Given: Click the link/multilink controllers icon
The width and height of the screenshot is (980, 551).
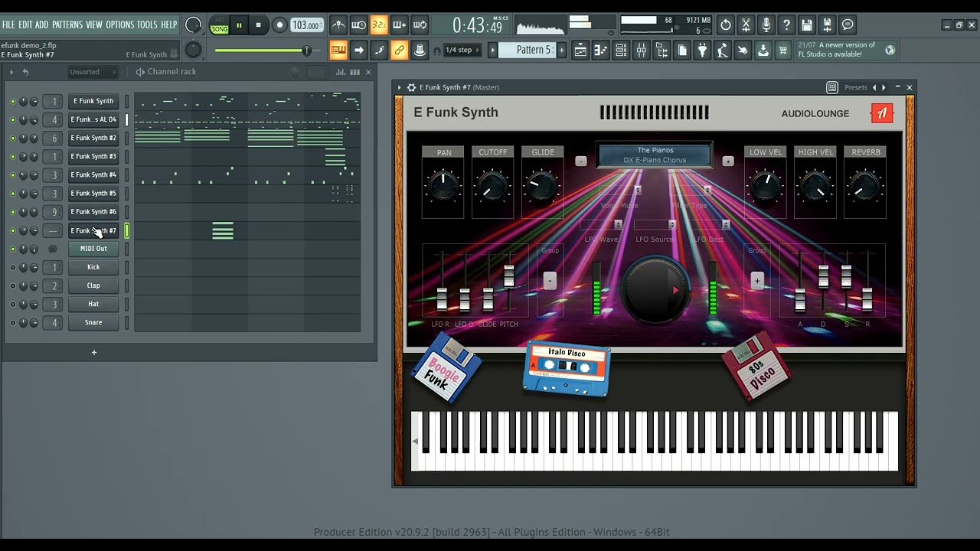Looking at the screenshot, I should [399, 51].
